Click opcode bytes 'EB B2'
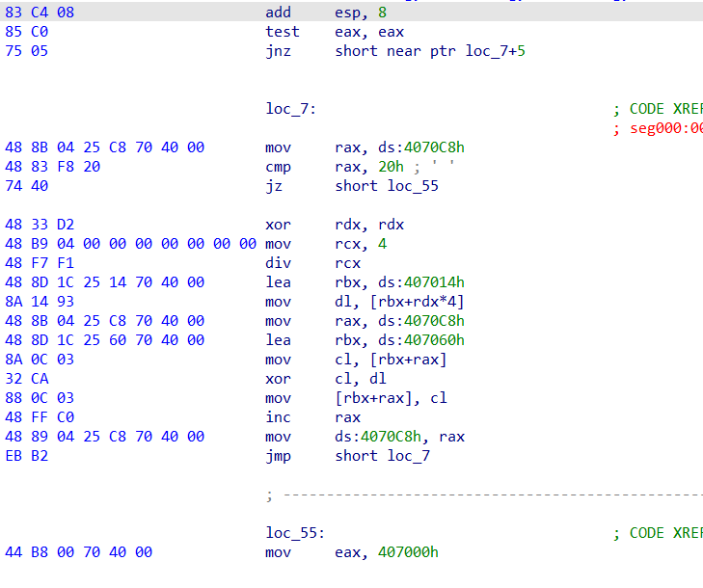This screenshot has height=588, width=703. pyautogui.click(x=26, y=456)
